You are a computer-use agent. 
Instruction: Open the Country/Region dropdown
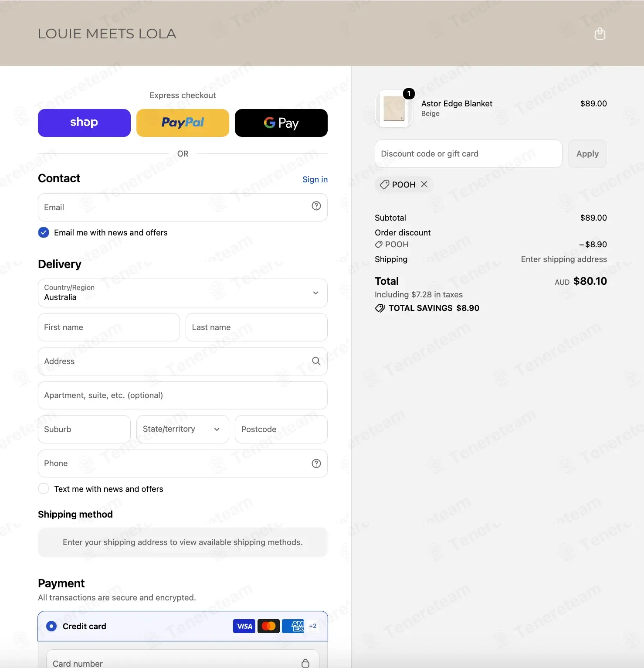[x=183, y=293]
